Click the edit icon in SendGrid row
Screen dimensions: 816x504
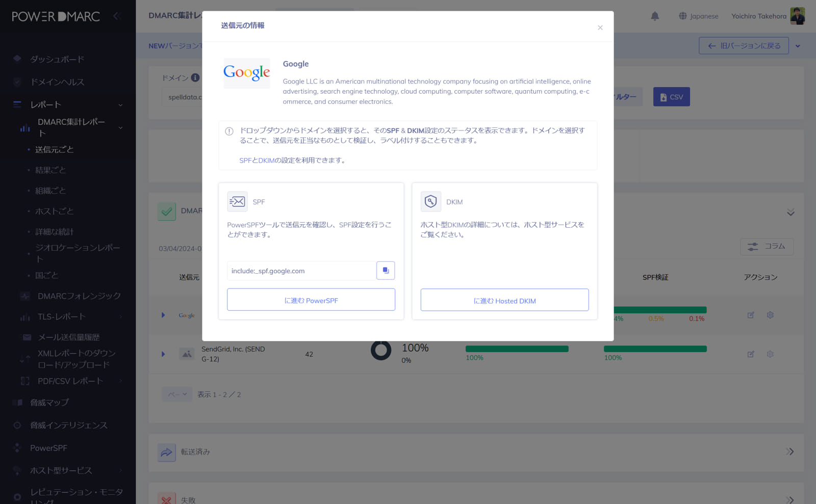pyautogui.click(x=751, y=354)
